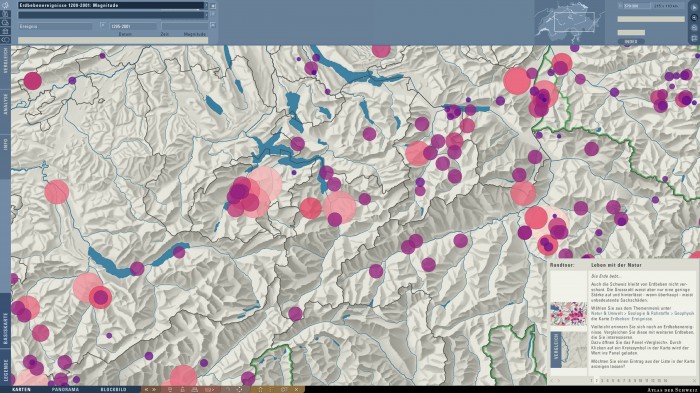
Task: Click the close X icon in bottom toolbar
Action: 296,389
